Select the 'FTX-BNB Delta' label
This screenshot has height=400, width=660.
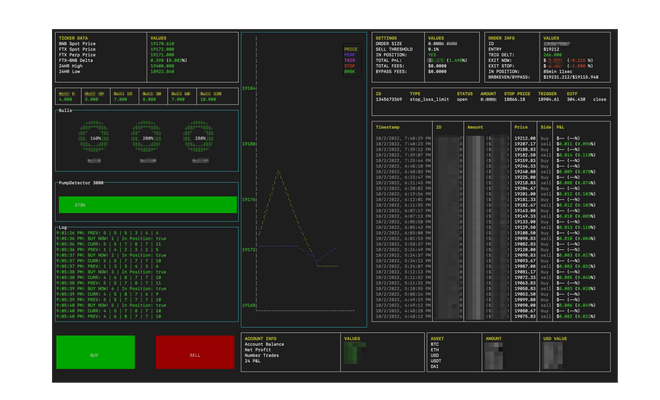point(76,60)
